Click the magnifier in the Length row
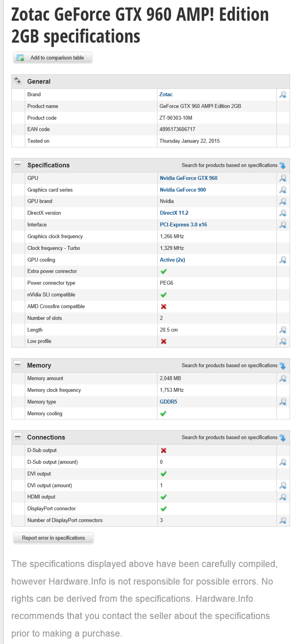The width and height of the screenshot is (294, 644). (283, 330)
